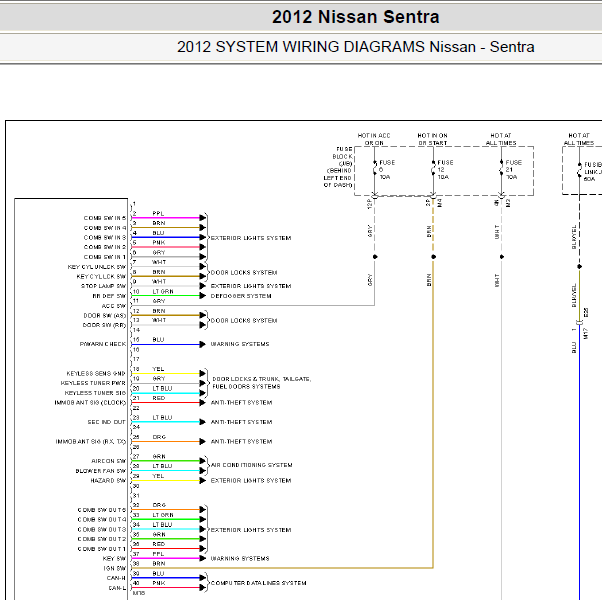Select the "RED" wire color on pin 21
This screenshot has height=600, width=602.
tap(159, 398)
